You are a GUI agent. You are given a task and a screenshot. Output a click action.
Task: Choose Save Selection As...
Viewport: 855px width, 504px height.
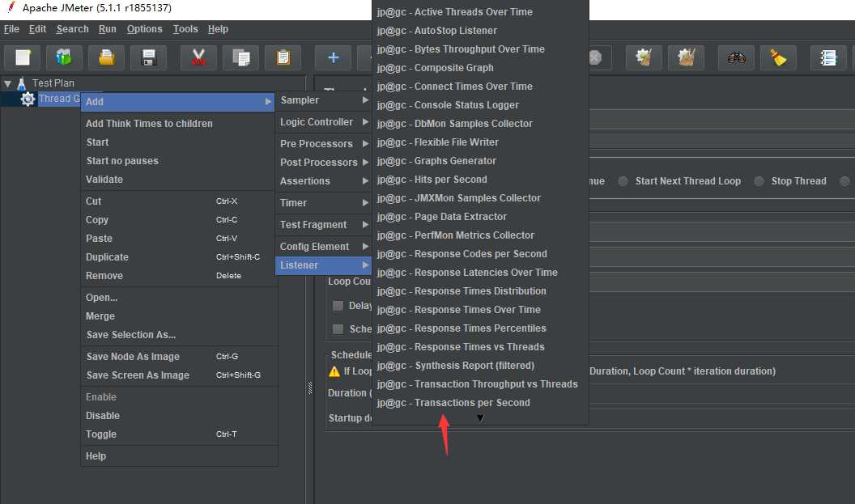pos(178,335)
